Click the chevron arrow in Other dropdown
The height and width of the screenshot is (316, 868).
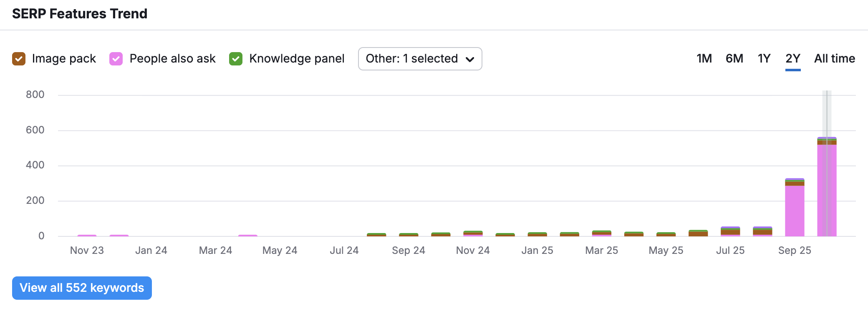point(470,59)
